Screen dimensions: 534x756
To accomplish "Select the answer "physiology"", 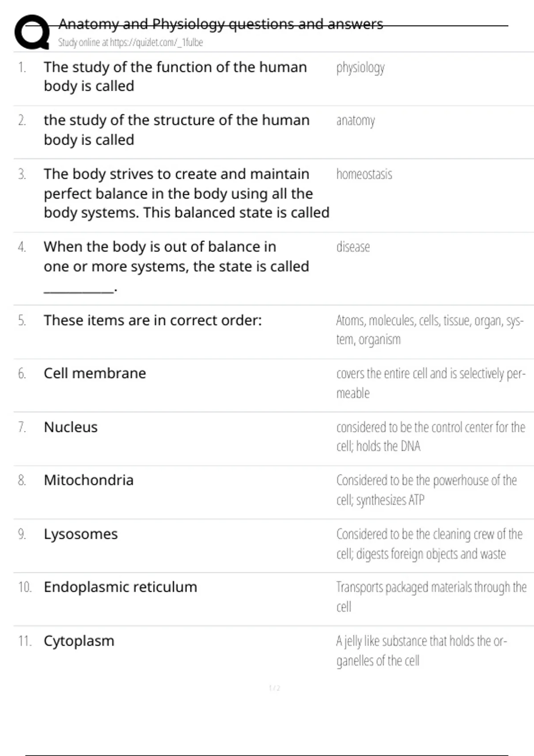I will (360, 68).
